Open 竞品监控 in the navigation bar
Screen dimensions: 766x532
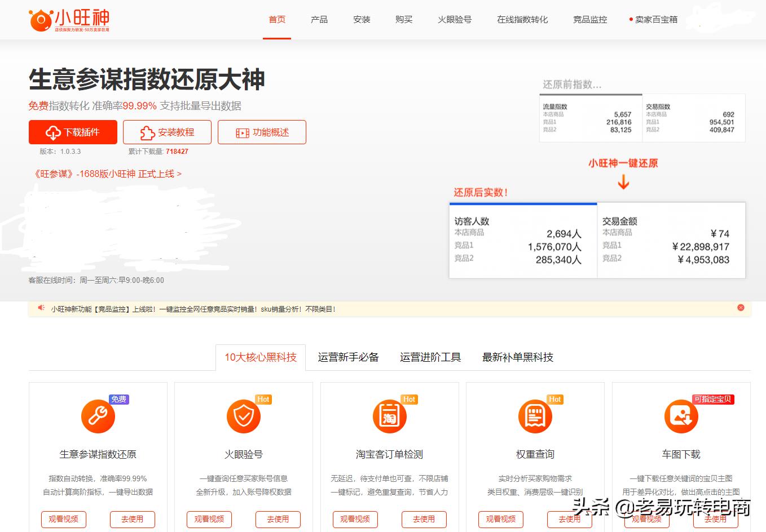coord(590,20)
